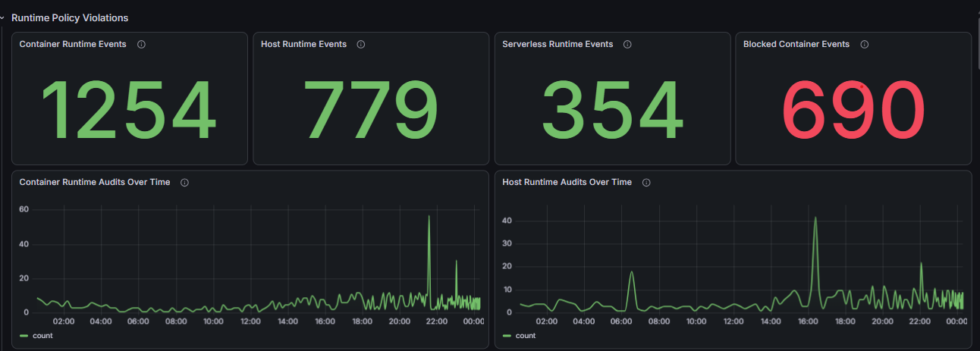Click the 06:00 spike in Host Runtime Audits chart
The image size is (980, 351).
631,272
